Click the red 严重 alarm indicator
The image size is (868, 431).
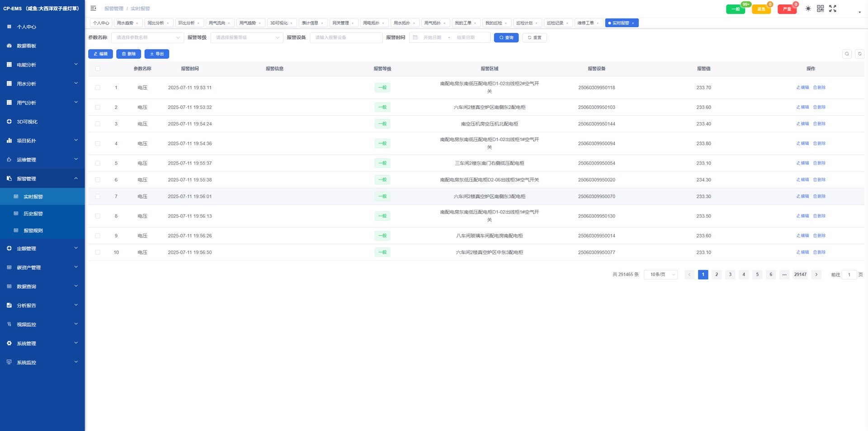[x=787, y=9]
